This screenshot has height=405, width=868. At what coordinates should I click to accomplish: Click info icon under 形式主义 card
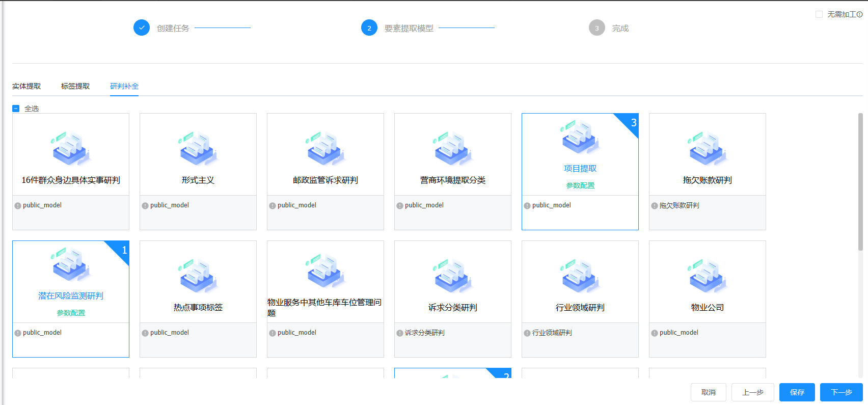(x=145, y=206)
